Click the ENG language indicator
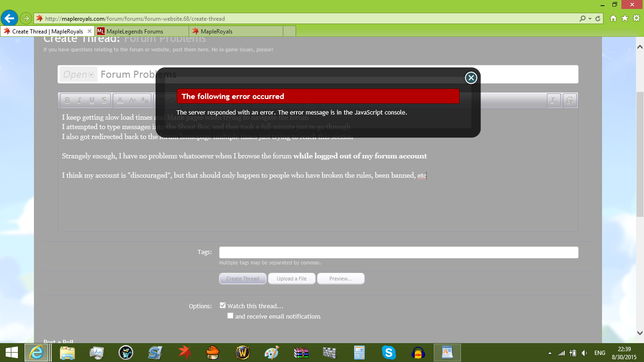 [x=600, y=353]
